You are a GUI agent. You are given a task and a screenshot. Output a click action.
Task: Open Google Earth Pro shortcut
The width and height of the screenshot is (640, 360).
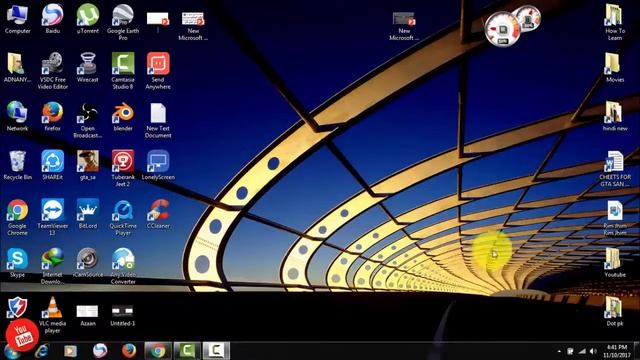click(x=123, y=22)
